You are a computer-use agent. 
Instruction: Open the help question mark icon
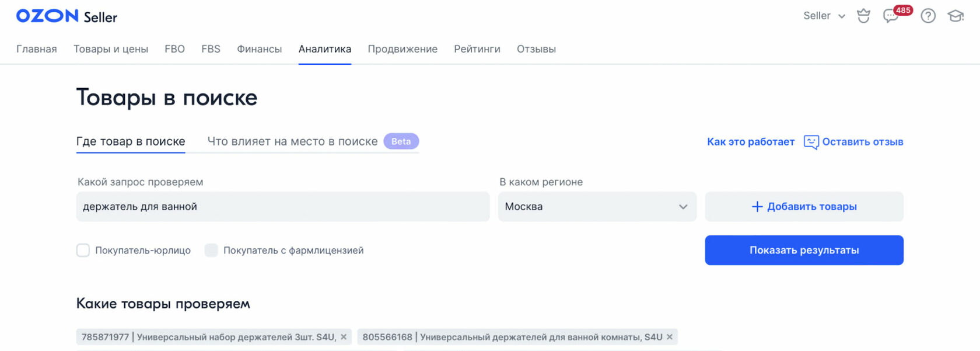(928, 16)
